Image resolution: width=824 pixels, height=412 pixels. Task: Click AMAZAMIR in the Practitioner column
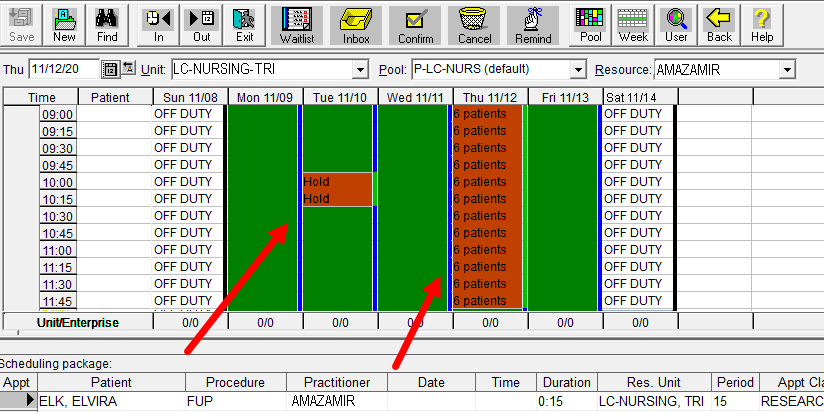(x=337, y=401)
